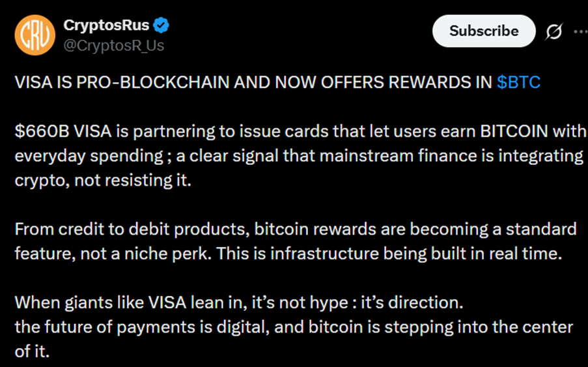Image resolution: width=588 pixels, height=367 pixels.
Task: Click the 'When giants like VISA lean in' line
Action: 238,302
